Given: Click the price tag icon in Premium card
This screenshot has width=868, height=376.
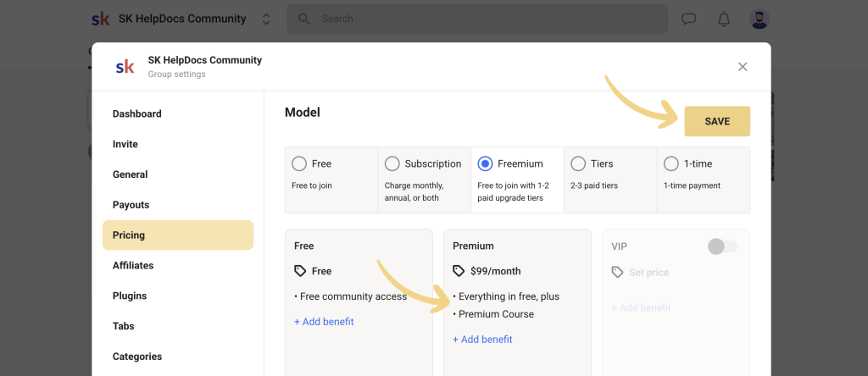Looking at the screenshot, I should click(459, 271).
